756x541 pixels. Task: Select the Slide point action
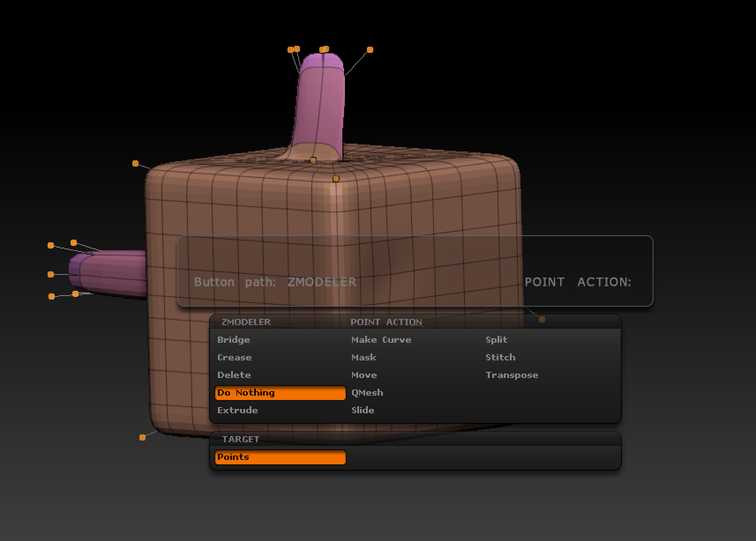tap(363, 410)
